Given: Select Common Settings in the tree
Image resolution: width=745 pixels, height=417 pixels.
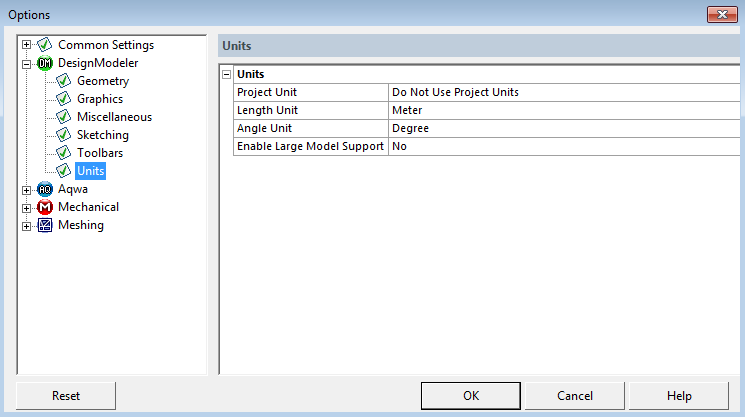Looking at the screenshot, I should pos(106,45).
